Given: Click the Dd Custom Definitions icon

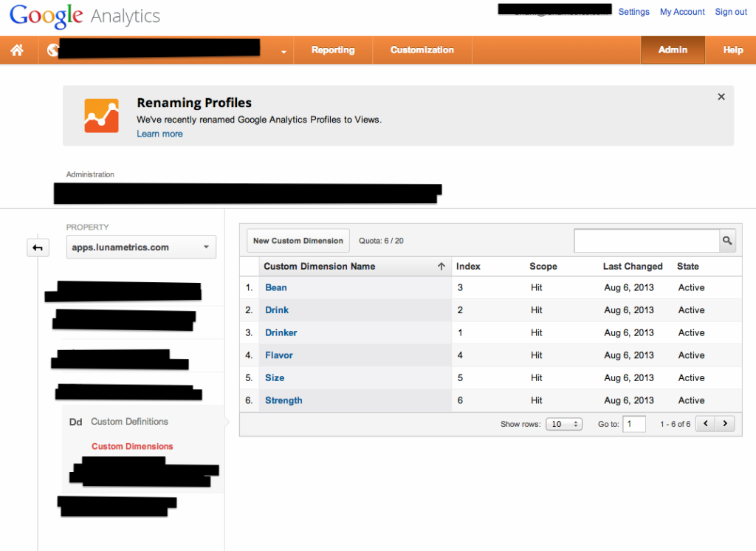Looking at the screenshot, I should click(76, 422).
